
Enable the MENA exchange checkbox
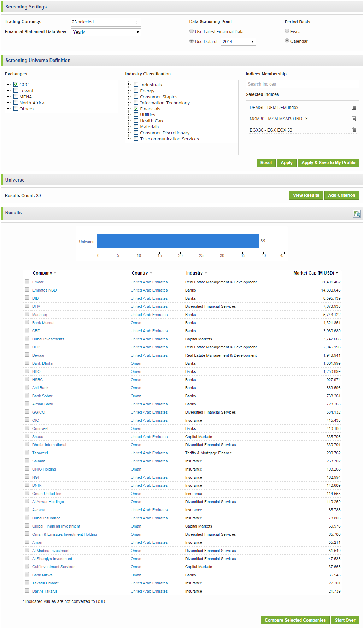click(x=16, y=97)
